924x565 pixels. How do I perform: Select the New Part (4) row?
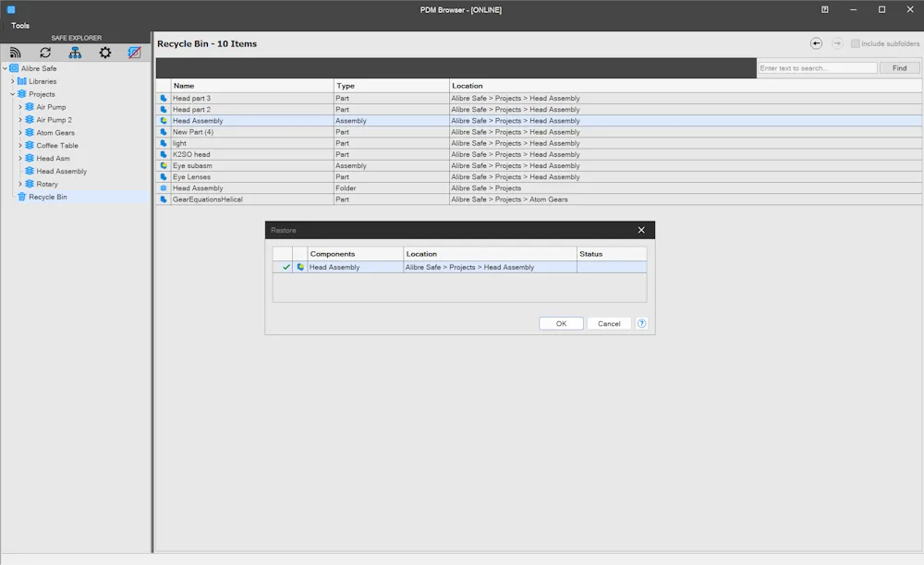[539, 132]
